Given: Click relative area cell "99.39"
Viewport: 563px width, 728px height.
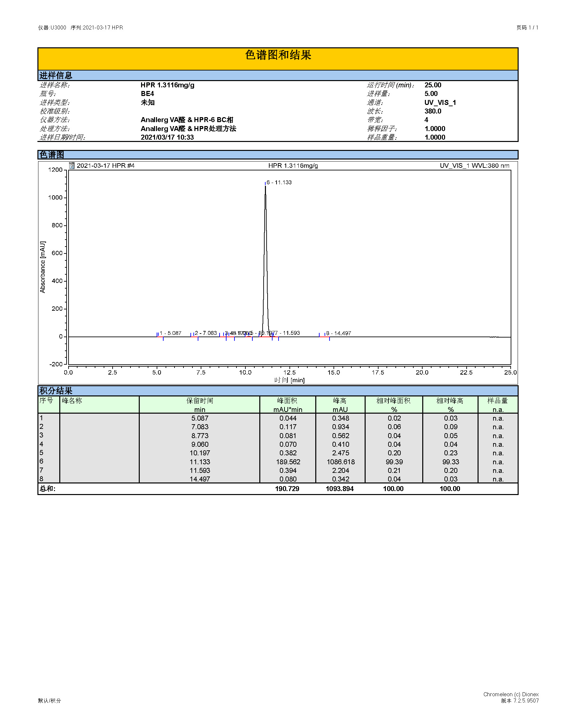Looking at the screenshot, I should pyautogui.click(x=394, y=462).
